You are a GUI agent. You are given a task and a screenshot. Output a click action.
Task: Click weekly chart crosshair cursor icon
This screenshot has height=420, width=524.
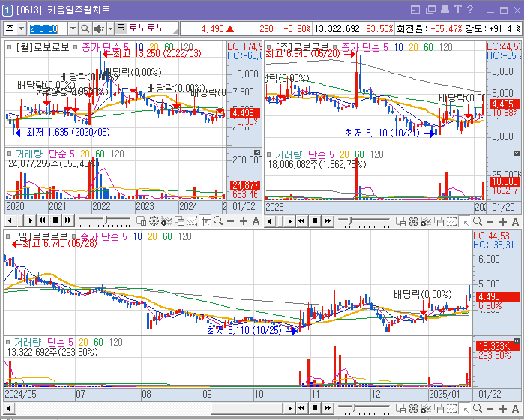tap(465, 221)
